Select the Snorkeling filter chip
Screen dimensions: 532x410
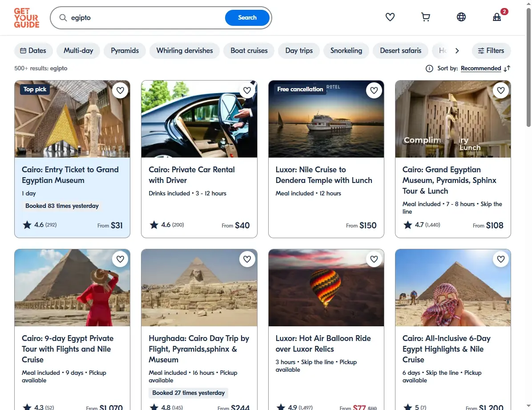[x=346, y=51]
